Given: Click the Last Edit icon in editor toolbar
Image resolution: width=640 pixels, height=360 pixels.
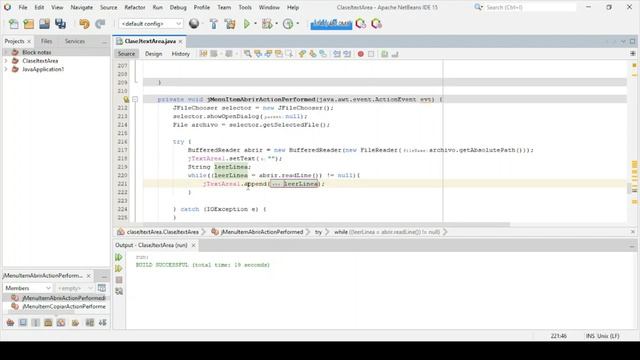Looking at the screenshot, I should [203, 53].
